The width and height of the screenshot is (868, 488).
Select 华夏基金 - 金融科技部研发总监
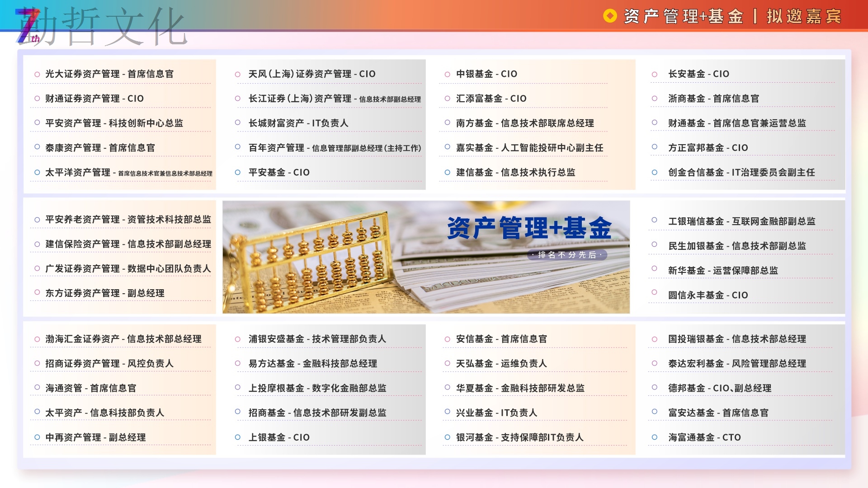[520, 389]
